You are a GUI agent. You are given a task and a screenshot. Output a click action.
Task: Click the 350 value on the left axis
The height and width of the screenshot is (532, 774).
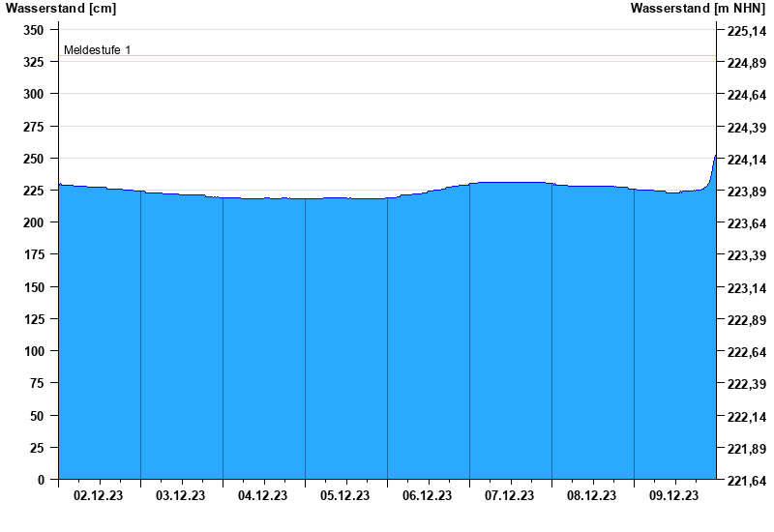(x=34, y=30)
